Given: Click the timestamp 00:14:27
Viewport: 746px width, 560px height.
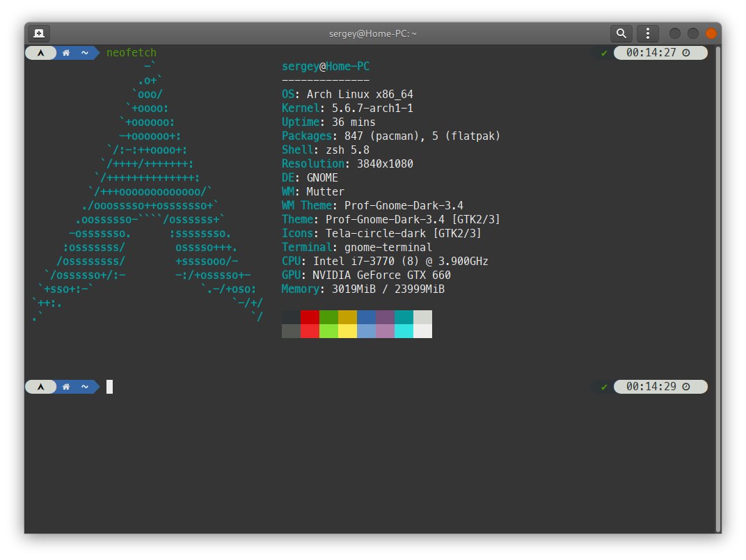Looking at the screenshot, I should coord(651,53).
